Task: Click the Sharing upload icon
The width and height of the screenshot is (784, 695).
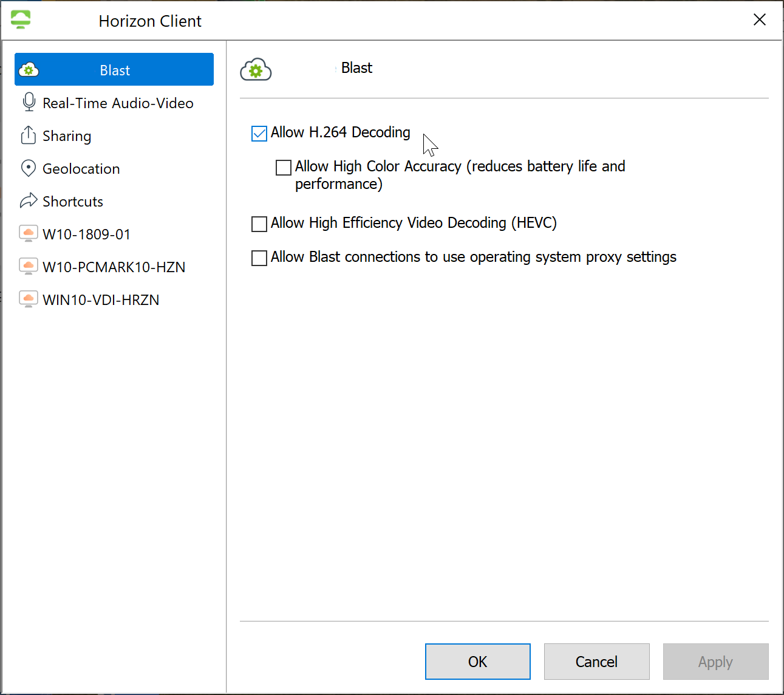Action: 29,135
